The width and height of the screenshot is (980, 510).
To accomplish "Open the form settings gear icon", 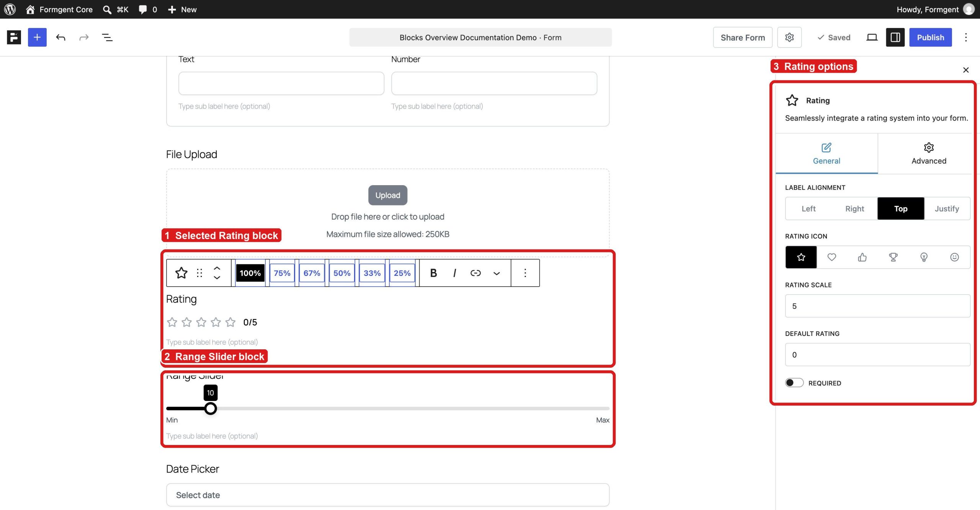I will (x=789, y=37).
